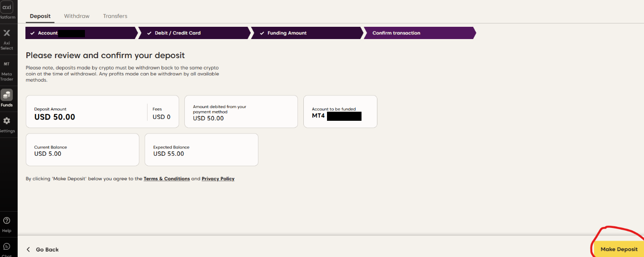Open the Terms & Conditions link
The image size is (644, 257).
coord(167,179)
